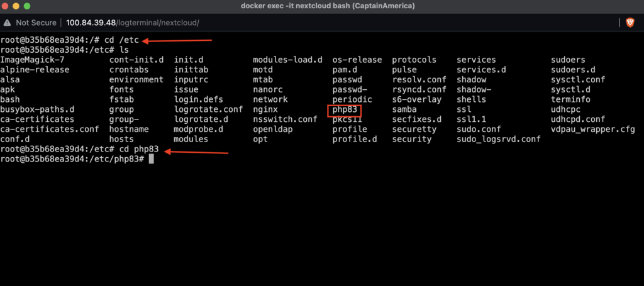Click the logrotate.conf file name
Viewport: 644px width, 286px height.
[209, 109]
